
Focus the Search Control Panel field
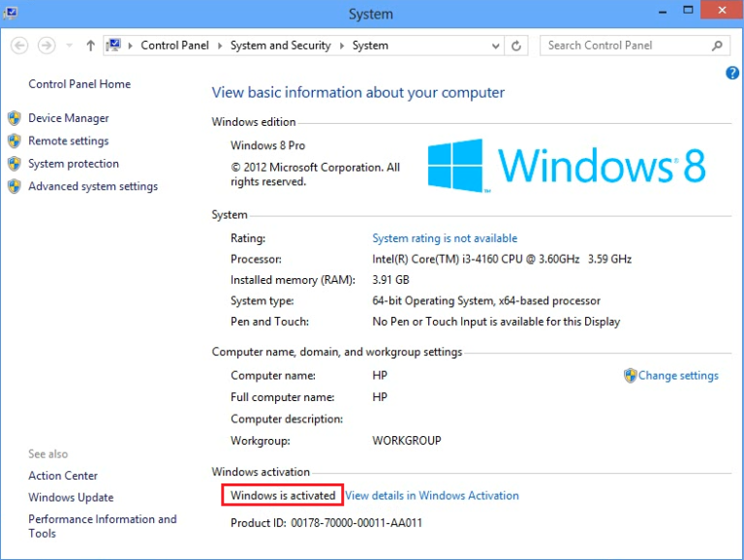click(x=625, y=46)
